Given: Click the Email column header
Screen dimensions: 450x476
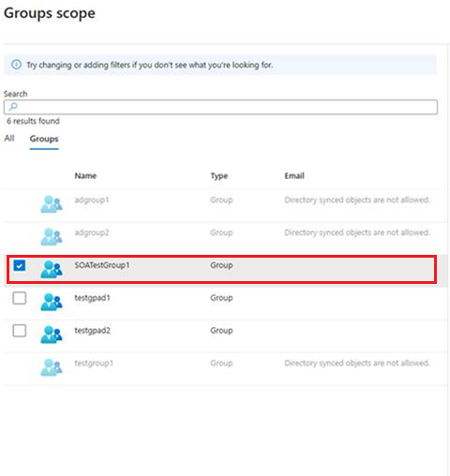Looking at the screenshot, I should [294, 176].
